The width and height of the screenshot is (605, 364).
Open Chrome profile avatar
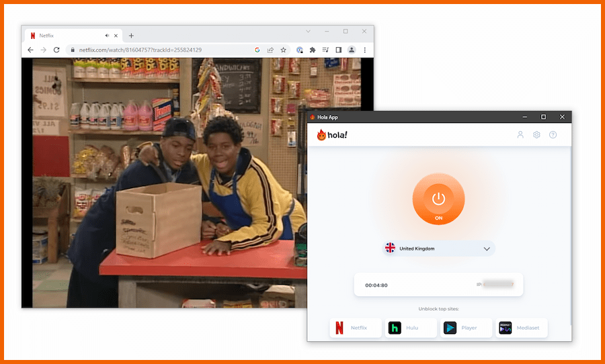pyautogui.click(x=352, y=50)
